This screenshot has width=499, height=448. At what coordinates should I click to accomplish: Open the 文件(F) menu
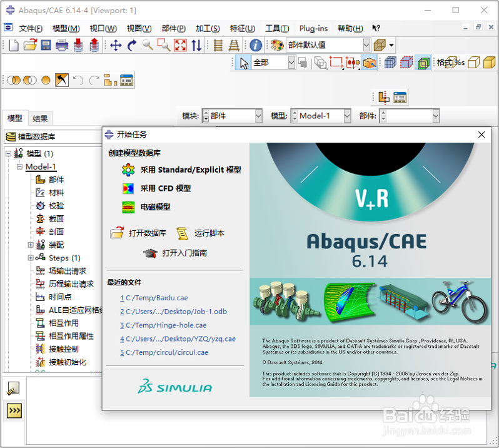pyautogui.click(x=31, y=29)
